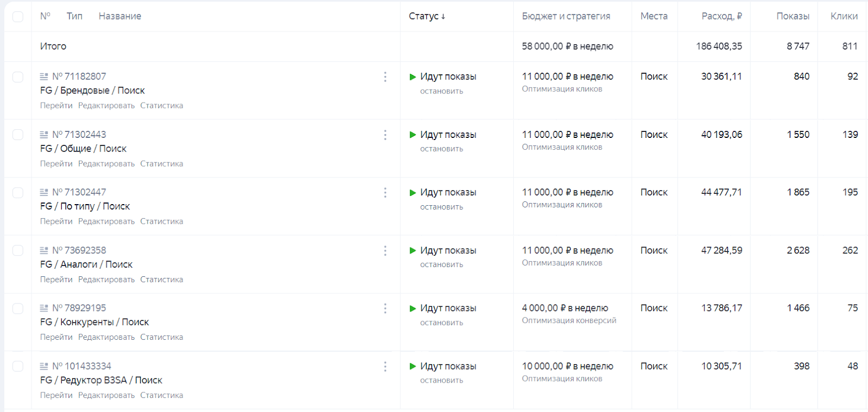Click the Расход column header
This screenshot has height=412, width=868.
(x=721, y=16)
